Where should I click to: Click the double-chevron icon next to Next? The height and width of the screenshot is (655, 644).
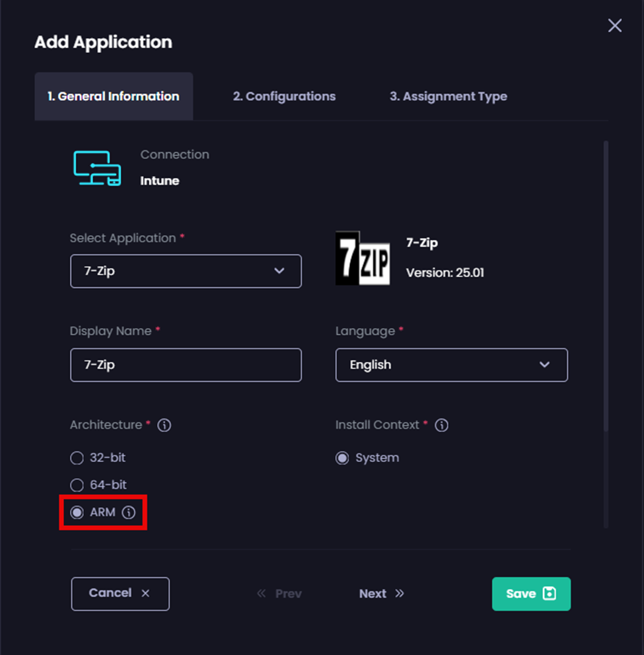(400, 594)
